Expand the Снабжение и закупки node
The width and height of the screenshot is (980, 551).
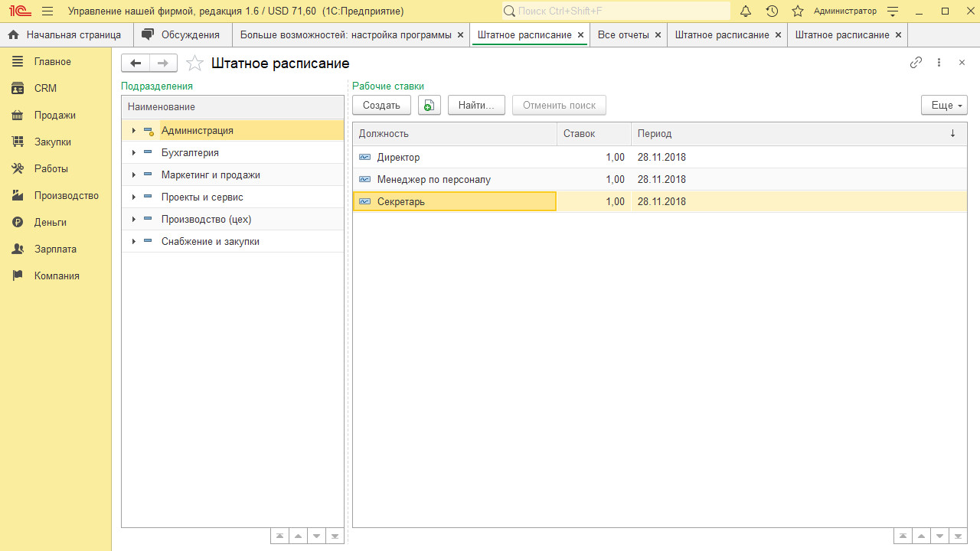click(x=133, y=242)
